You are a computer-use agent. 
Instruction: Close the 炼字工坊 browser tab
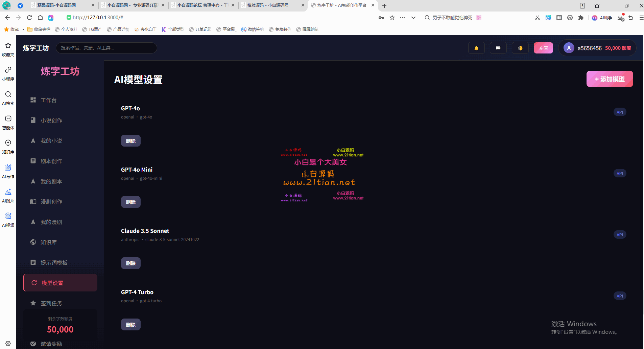point(373,5)
